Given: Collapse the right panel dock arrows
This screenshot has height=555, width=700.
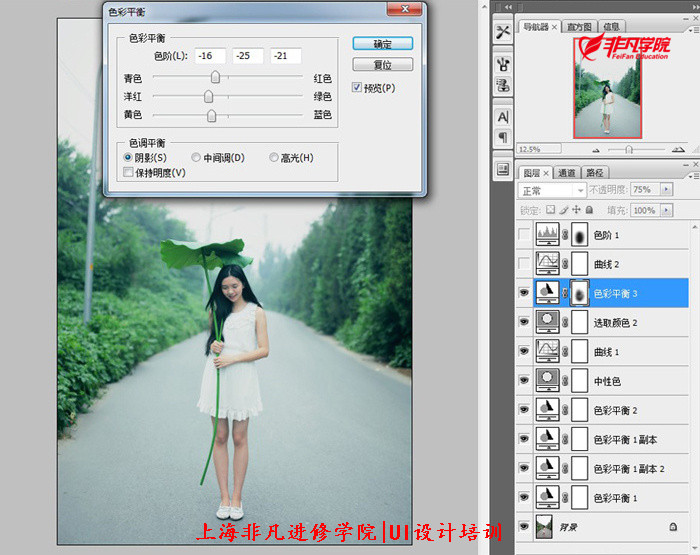Looking at the screenshot, I should coord(696,7).
